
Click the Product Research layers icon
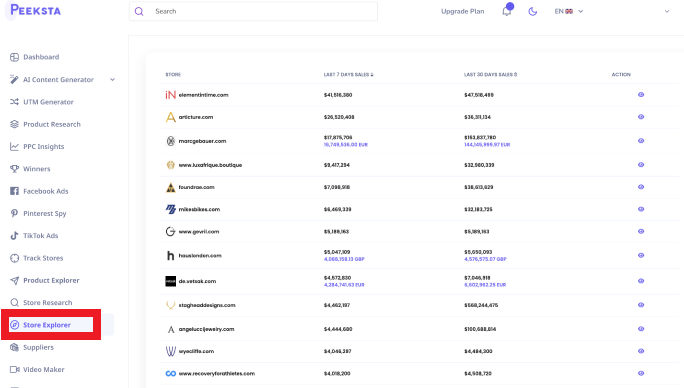point(14,124)
